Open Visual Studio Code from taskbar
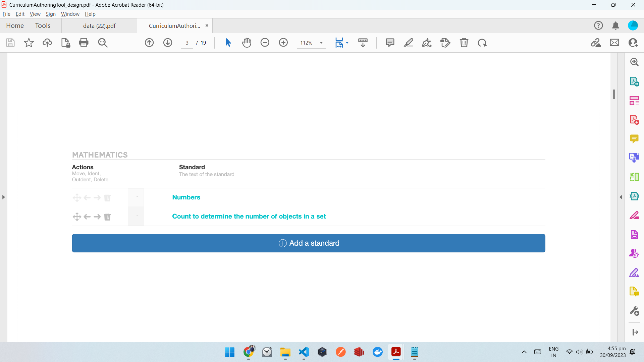Screen dimensions: 644x362 point(304,352)
